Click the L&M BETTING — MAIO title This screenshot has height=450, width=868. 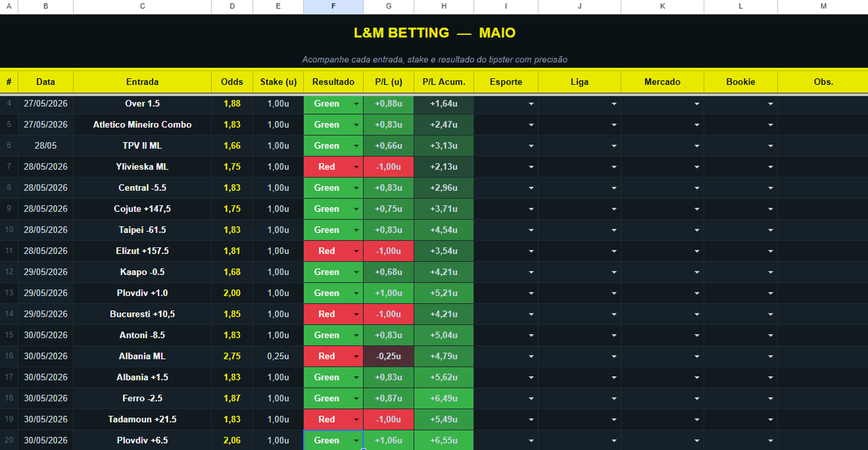[435, 33]
